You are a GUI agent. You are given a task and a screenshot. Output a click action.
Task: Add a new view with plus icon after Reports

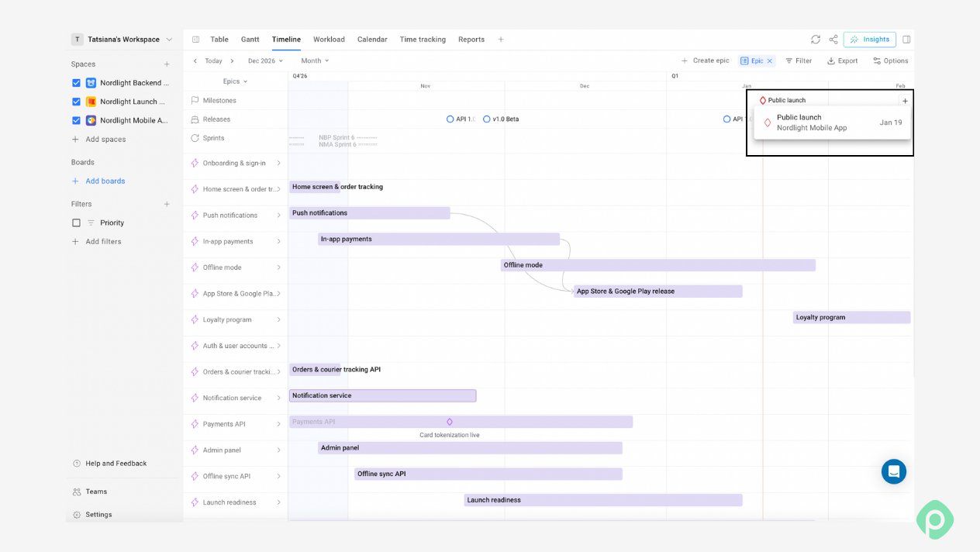pos(501,40)
